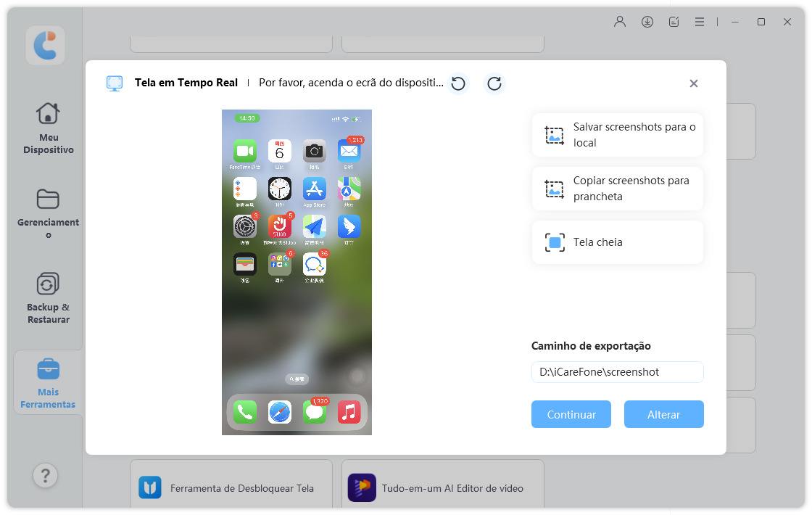Viewport: 812px width, 515px height.
Task: Open the user account icon
Action: click(x=620, y=22)
